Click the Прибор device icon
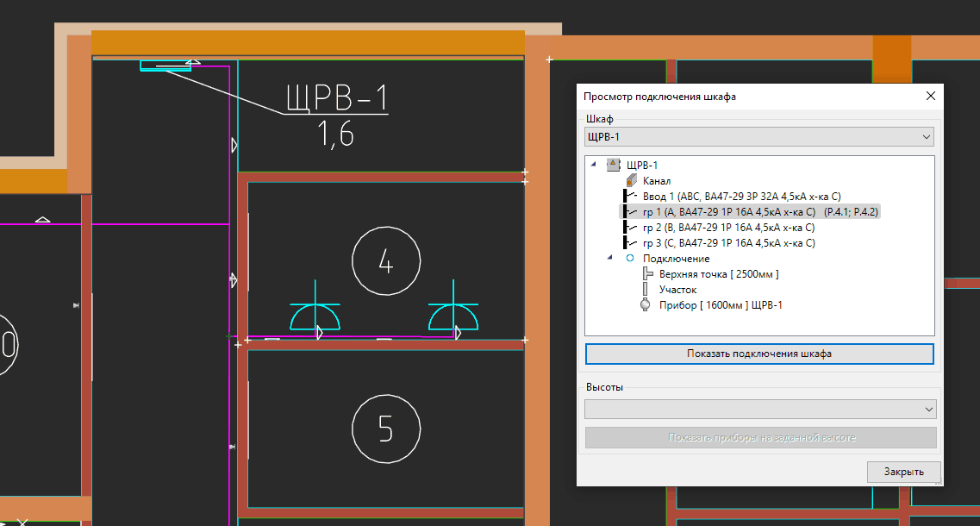Screen dimensions: 980x526 (647, 305)
